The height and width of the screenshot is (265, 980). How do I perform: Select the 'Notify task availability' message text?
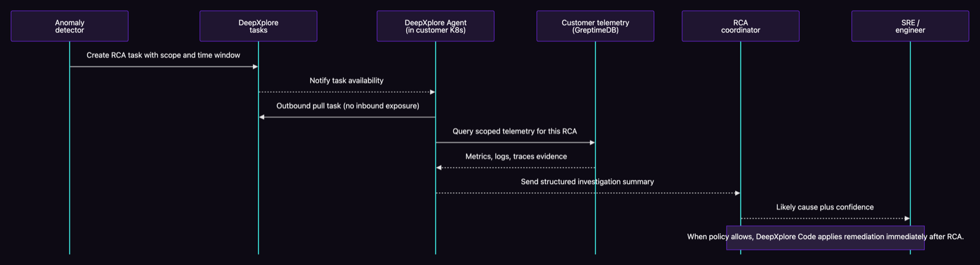click(x=347, y=80)
